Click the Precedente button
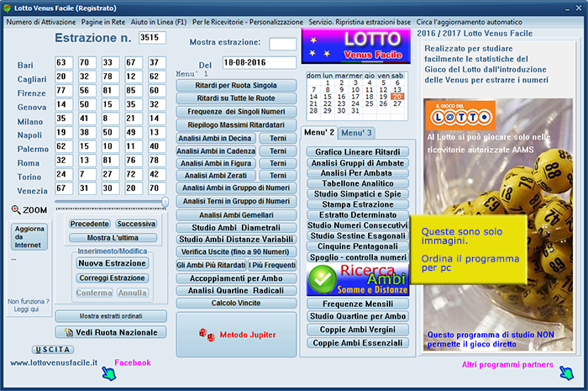The width and height of the screenshot is (588, 391). (90, 224)
